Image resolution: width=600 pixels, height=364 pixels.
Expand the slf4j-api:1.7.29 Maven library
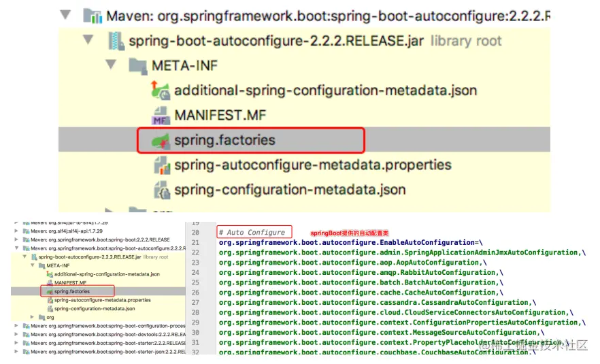tap(16, 231)
